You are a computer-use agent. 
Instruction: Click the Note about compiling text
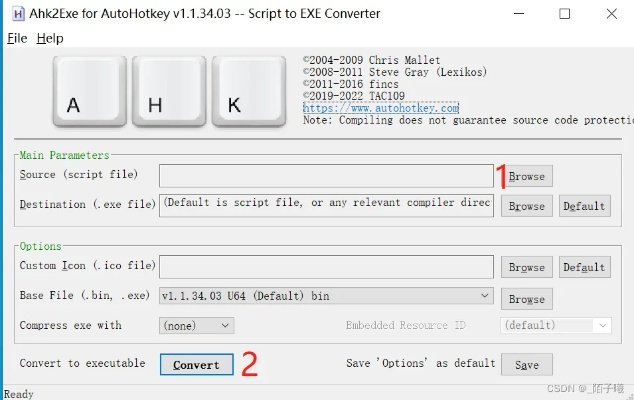[468, 120]
